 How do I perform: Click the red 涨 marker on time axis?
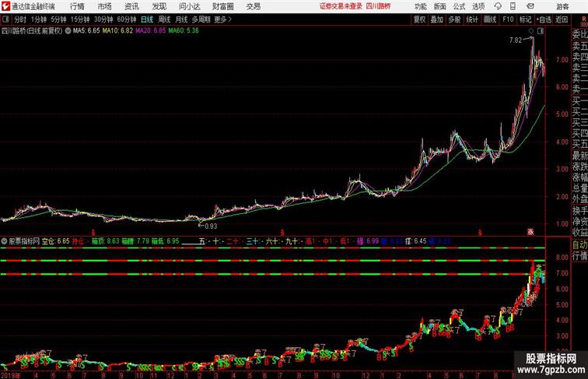click(530, 232)
